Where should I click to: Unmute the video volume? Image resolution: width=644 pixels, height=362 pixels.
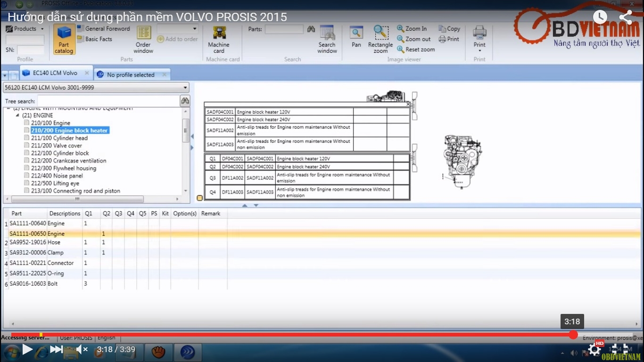[83, 349]
